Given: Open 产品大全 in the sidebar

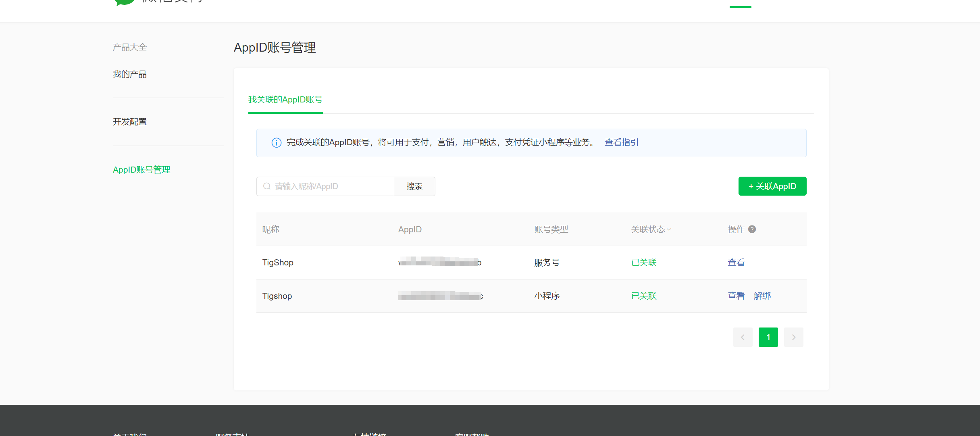Looking at the screenshot, I should [x=130, y=47].
